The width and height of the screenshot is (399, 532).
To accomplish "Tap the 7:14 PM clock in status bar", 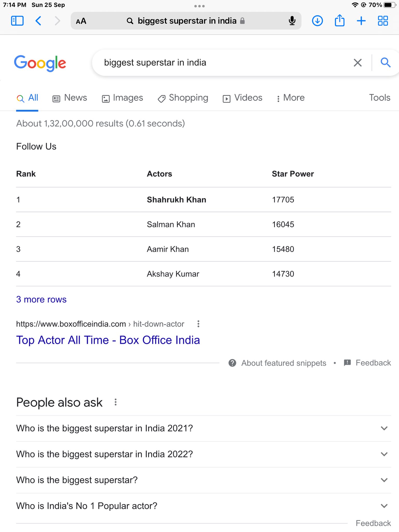I will (x=15, y=5).
